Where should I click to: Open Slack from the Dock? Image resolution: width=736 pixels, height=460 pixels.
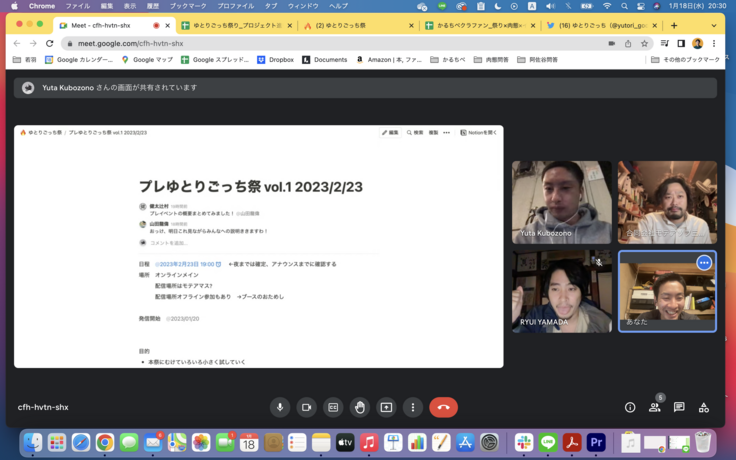523,442
